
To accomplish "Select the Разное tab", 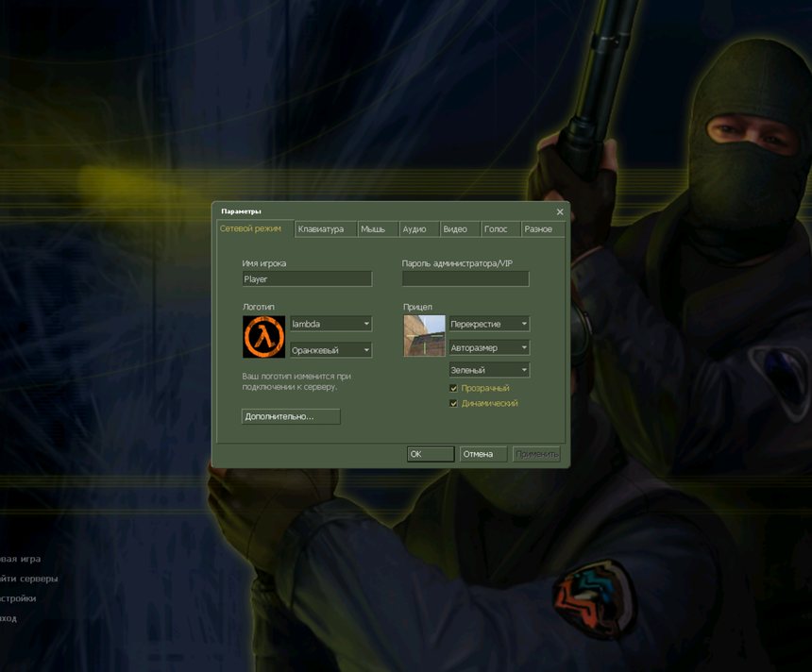I will pyautogui.click(x=542, y=228).
